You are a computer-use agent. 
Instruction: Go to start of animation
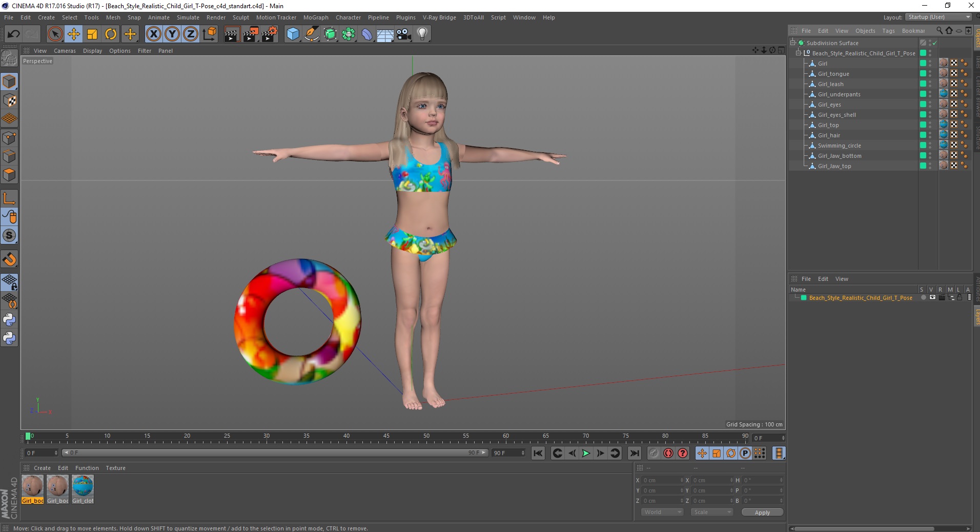coord(538,453)
